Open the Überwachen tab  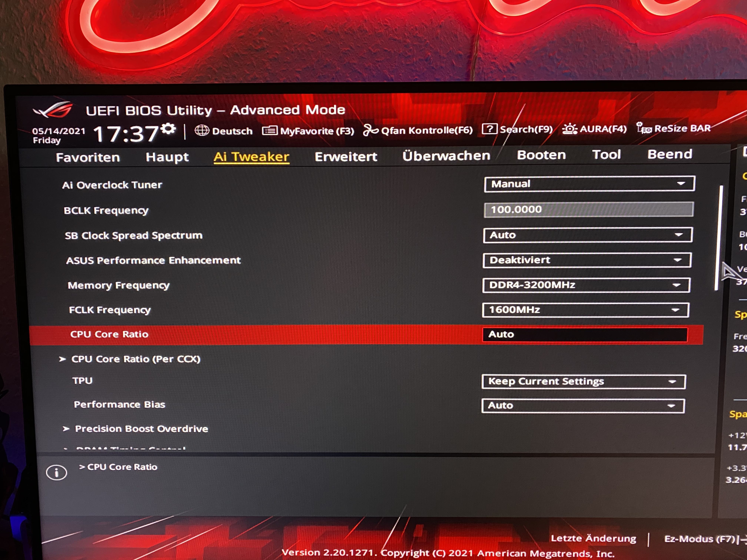tap(446, 155)
